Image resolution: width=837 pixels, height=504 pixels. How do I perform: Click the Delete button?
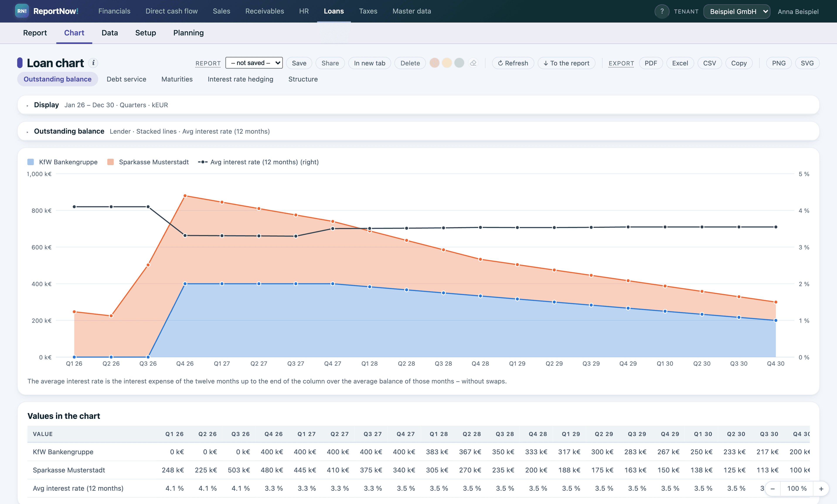(x=410, y=63)
